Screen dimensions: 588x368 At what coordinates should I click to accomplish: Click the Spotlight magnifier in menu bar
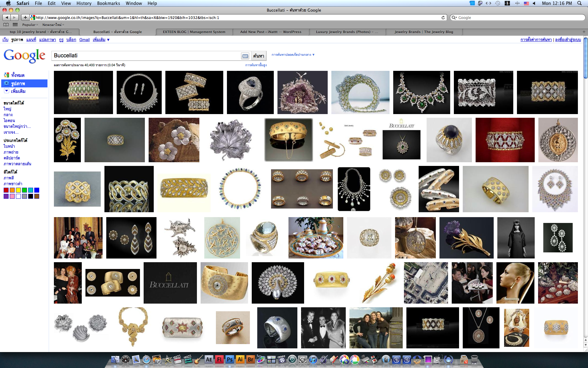[579, 3]
